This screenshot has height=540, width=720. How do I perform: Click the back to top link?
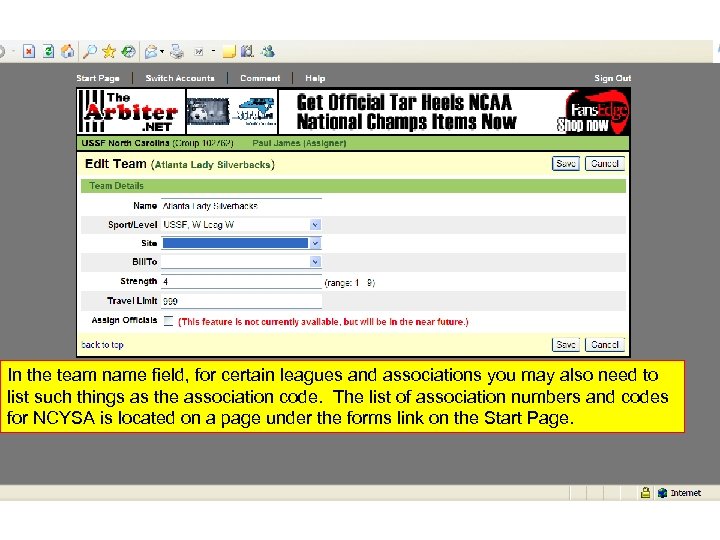[102, 344]
